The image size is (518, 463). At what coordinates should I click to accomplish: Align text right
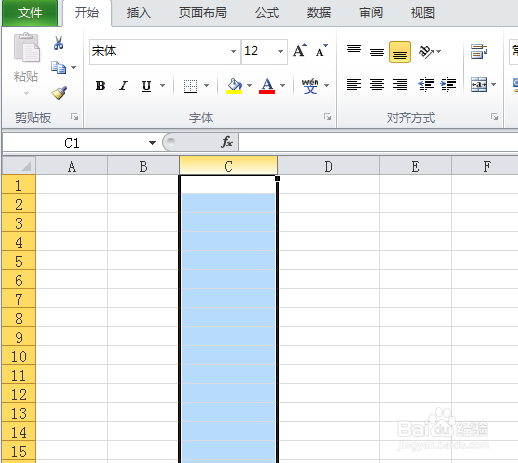click(400, 84)
